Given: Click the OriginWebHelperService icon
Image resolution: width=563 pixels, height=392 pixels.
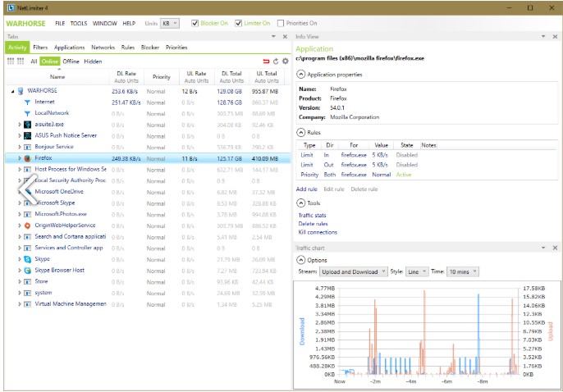Looking at the screenshot, I should [x=28, y=225].
